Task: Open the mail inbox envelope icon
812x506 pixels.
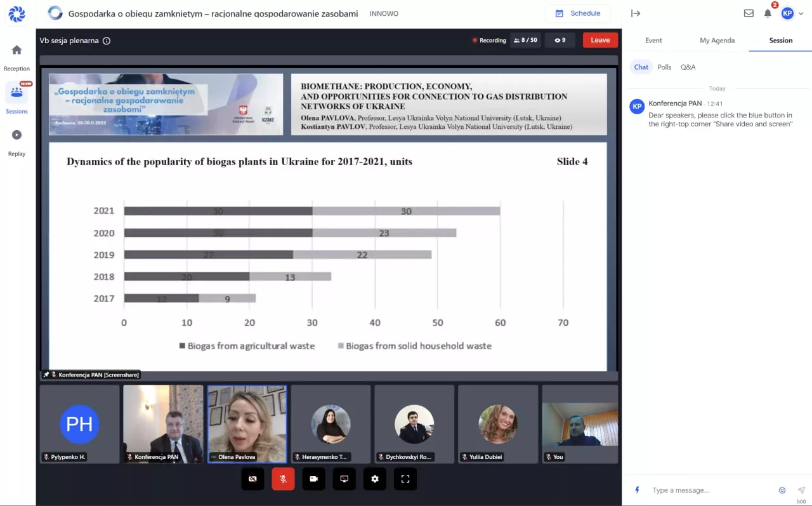Action: 749,13
